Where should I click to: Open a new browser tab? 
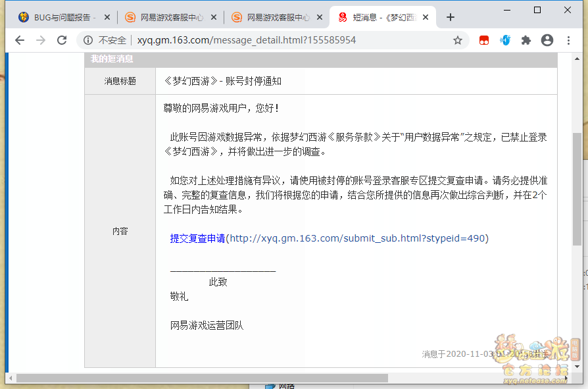(x=451, y=17)
